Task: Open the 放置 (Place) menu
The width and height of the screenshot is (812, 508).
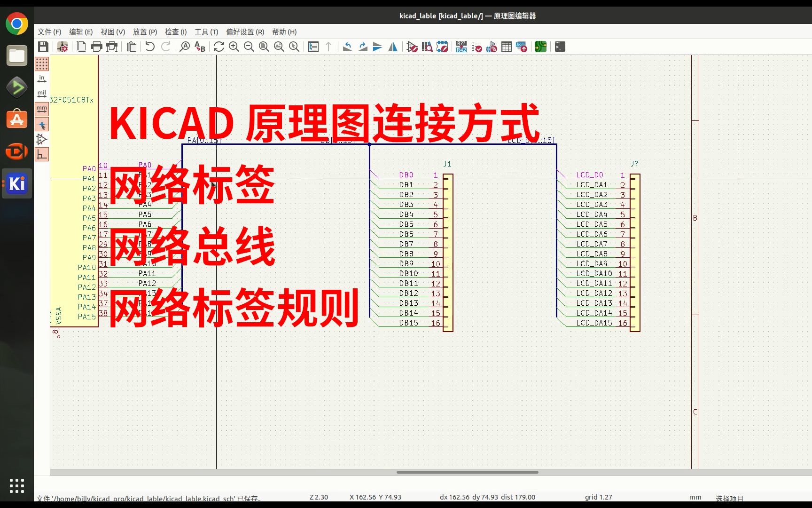Action: (144, 32)
